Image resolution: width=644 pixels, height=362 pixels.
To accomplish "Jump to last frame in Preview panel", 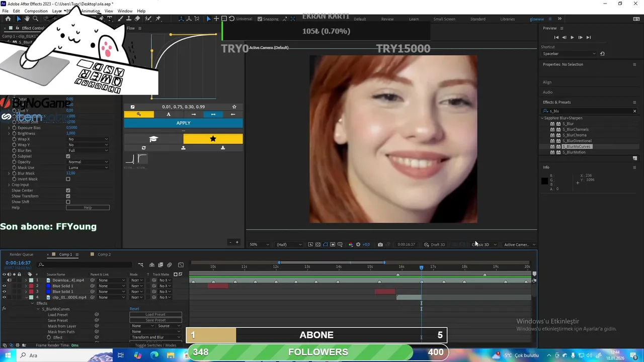I will coord(588,37).
